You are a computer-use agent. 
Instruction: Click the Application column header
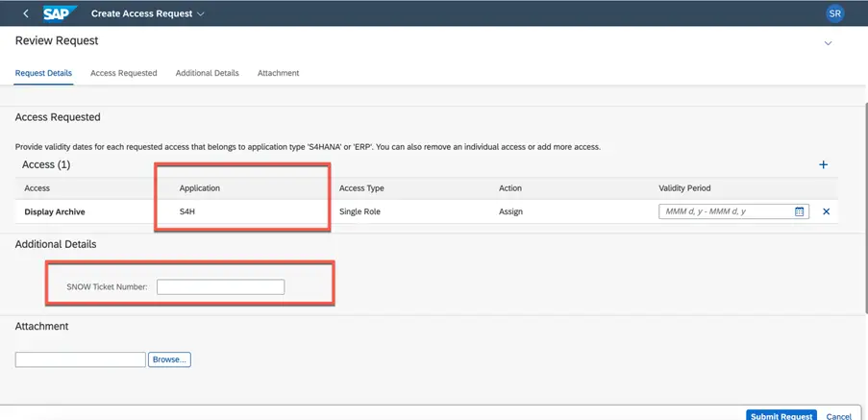(199, 188)
